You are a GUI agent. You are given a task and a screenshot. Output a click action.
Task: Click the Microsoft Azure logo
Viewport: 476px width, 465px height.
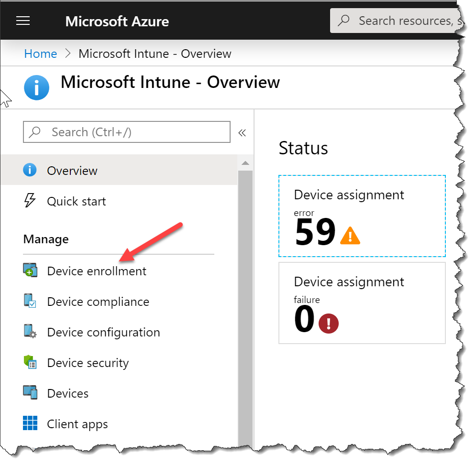pos(117,20)
